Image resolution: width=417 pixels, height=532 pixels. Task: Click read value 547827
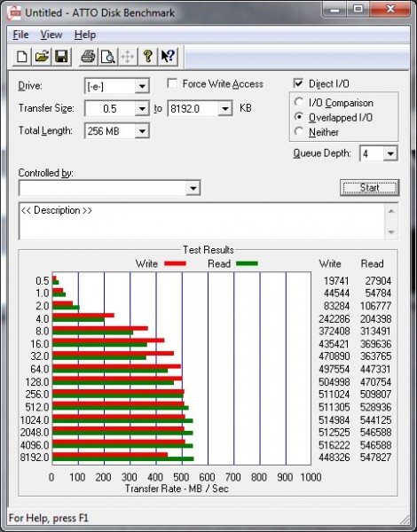pos(375,458)
